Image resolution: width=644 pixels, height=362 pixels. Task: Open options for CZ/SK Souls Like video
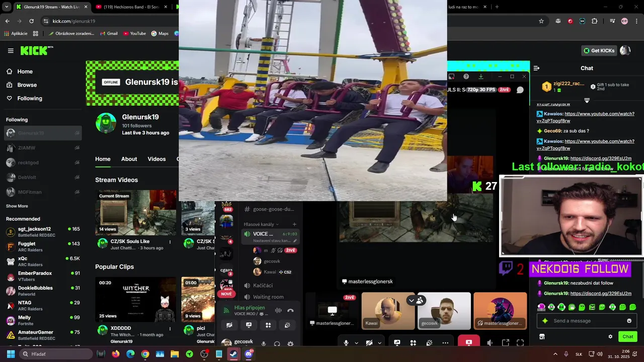click(x=170, y=242)
